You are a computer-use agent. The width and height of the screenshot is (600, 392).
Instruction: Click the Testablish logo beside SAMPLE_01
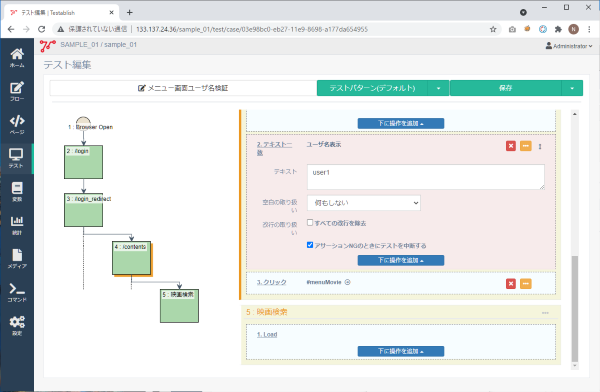click(48, 46)
